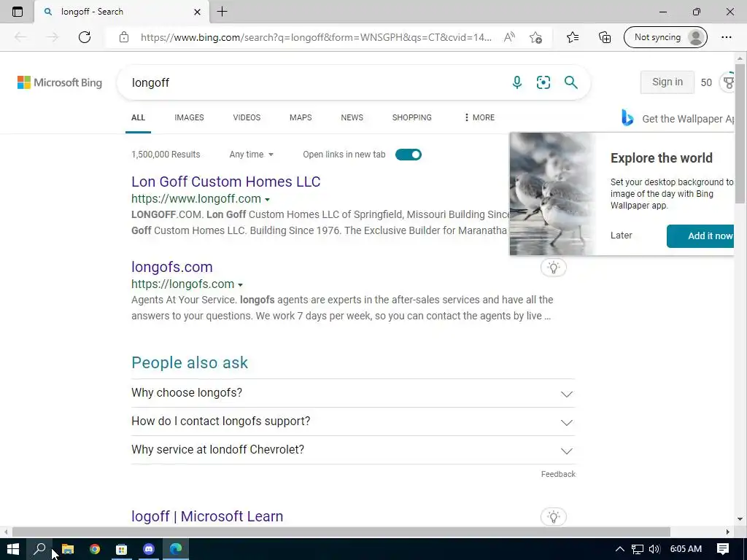747x560 pixels.
Task: Click the Bing b logo for Wallpaper app
Action: pyautogui.click(x=627, y=117)
